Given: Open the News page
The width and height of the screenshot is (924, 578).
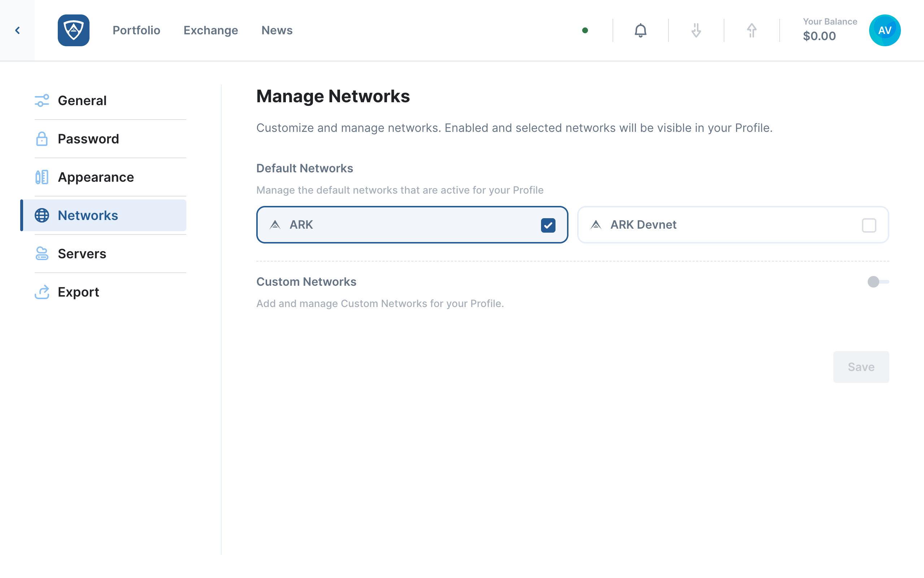Looking at the screenshot, I should click(x=277, y=30).
